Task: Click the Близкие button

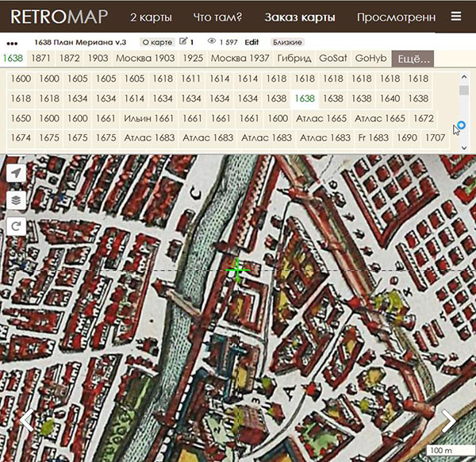Action: (286, 41)
